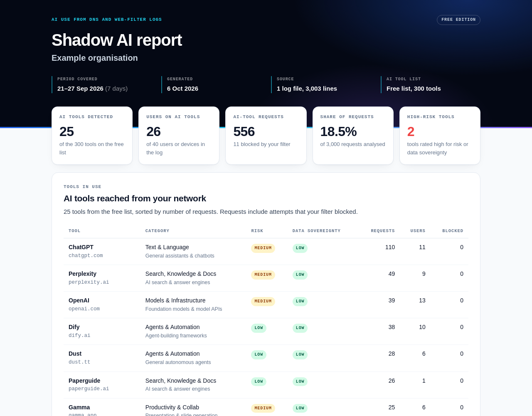The width and height of the screenshot is (532, 416).
Task: Click the LOW data sovereignty badge for Perplexity
Action: tap(300, 275)
